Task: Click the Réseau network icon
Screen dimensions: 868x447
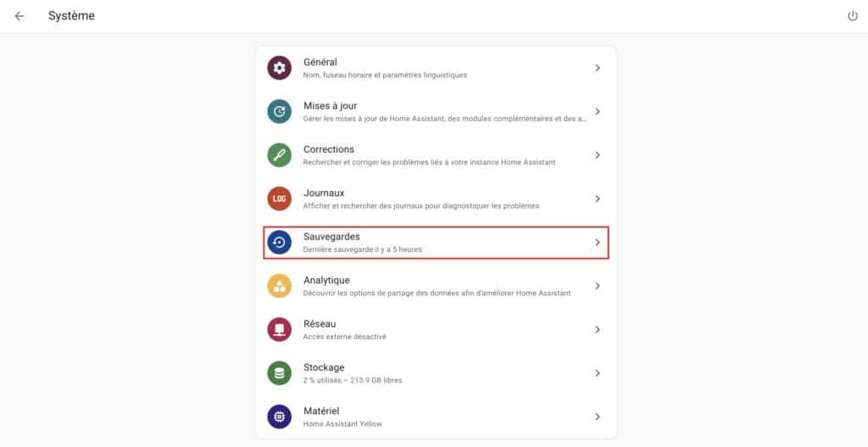Action: point(280,330)
